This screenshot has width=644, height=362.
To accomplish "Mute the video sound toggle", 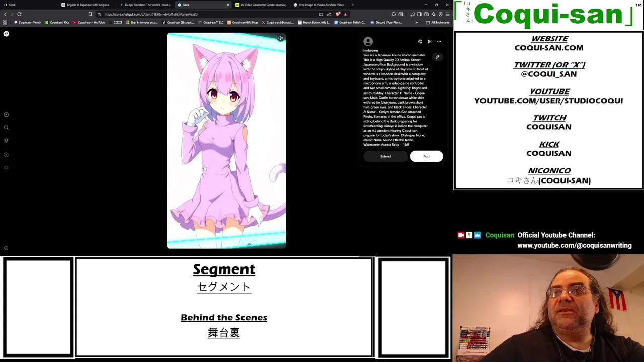I will (280, 38).
